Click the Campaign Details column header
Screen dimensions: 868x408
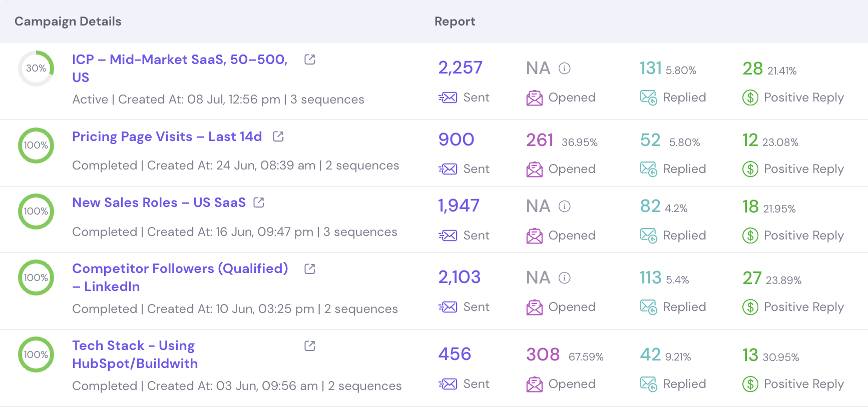(67, 21)
